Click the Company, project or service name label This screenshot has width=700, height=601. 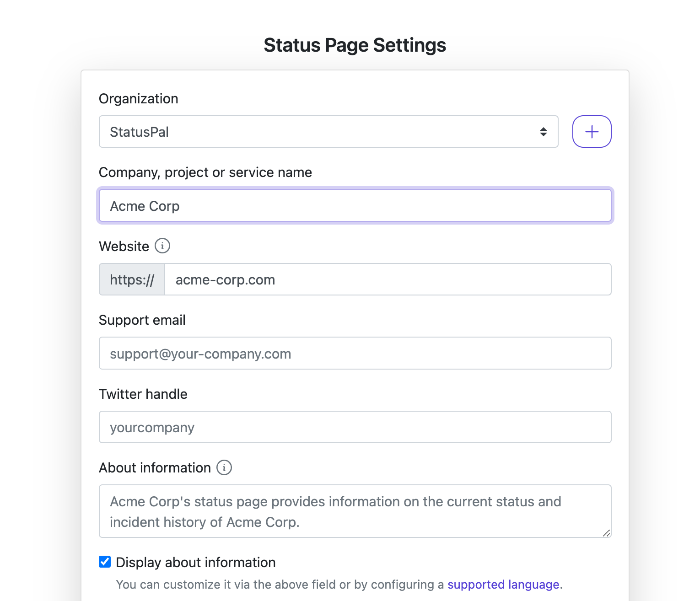click(x=205, y=172)
